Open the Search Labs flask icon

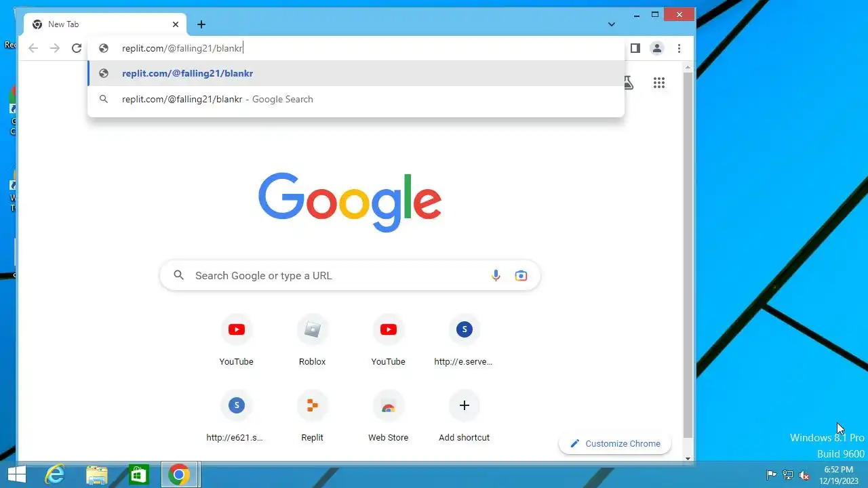click(x=627, y=83)
